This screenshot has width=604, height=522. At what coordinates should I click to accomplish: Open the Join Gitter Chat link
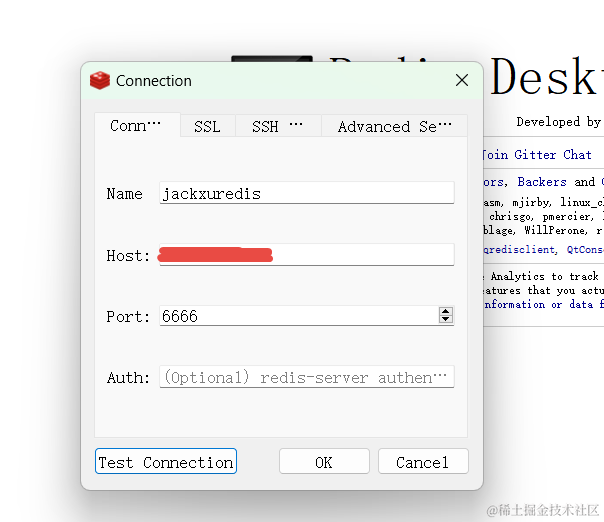click(537, 155)
